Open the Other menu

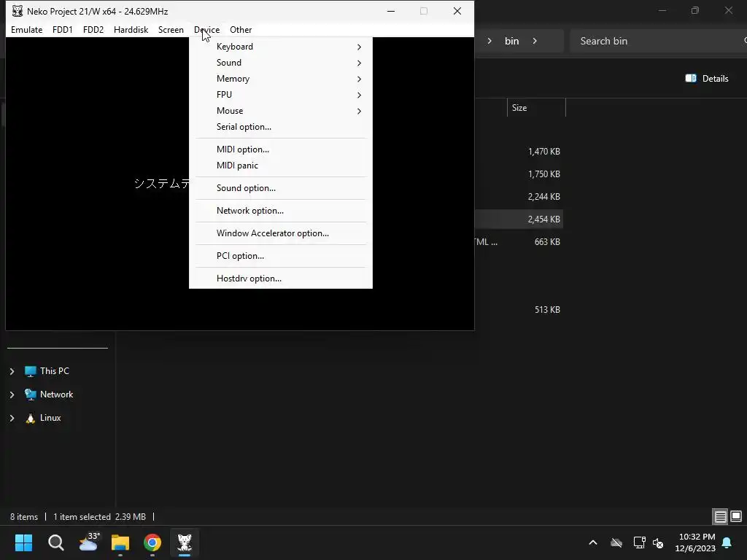point(241,29)
